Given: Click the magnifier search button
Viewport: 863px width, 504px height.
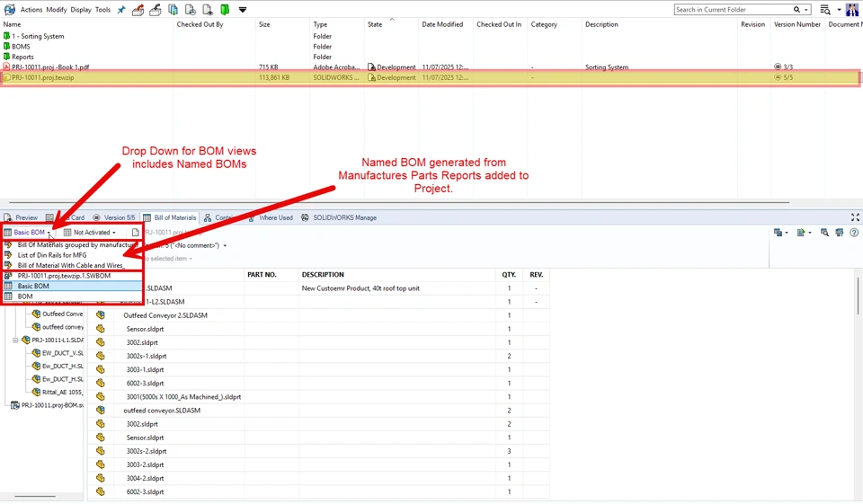Looking at the screenshot, I should pos(796,9).
